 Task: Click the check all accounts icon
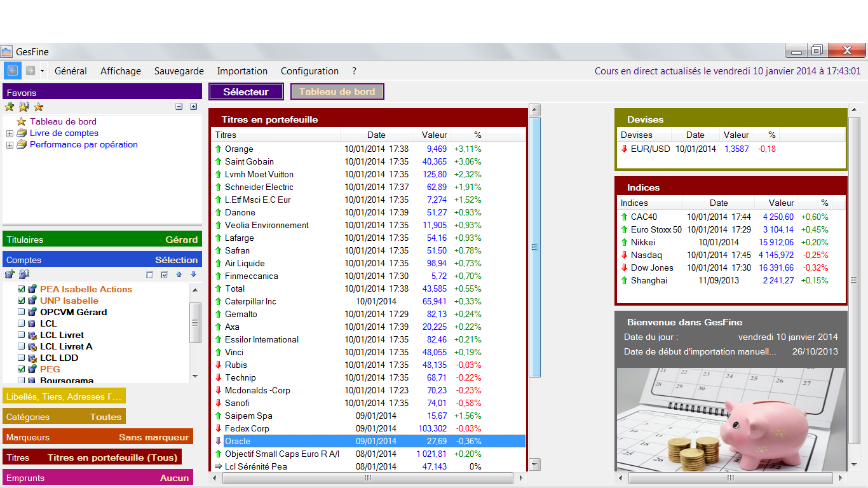(165, 274)
